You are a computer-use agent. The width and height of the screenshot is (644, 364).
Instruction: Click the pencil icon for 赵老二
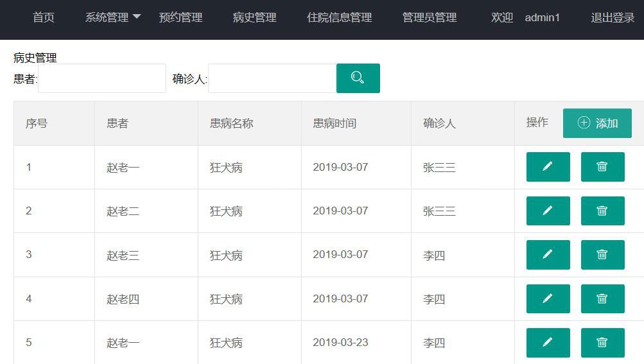point(548,211)
